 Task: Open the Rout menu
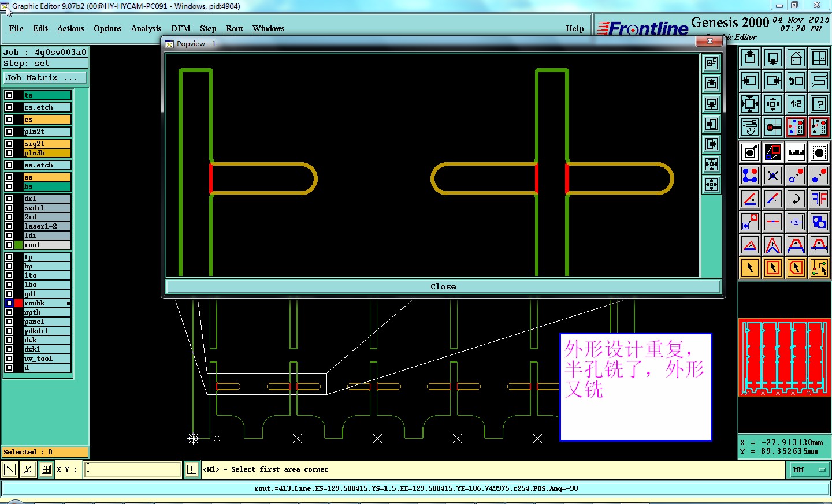235,28
